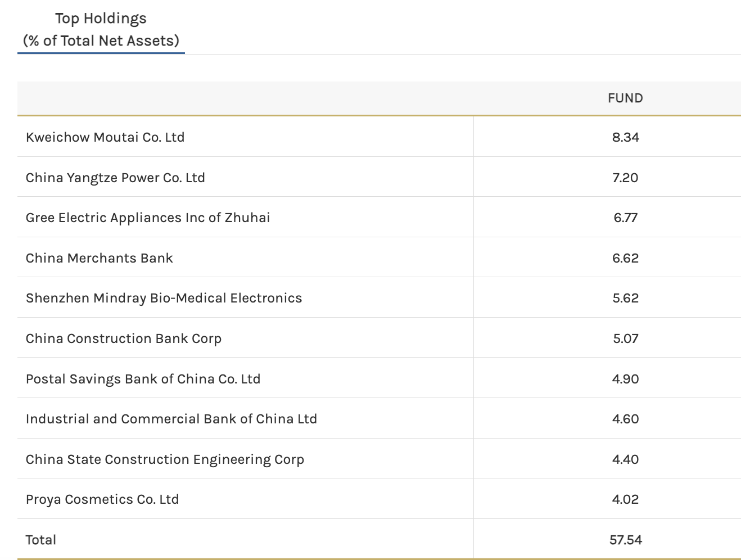Click the 8.34 fund percentage value
The image size is (741, 560).
tap(626, 137)
